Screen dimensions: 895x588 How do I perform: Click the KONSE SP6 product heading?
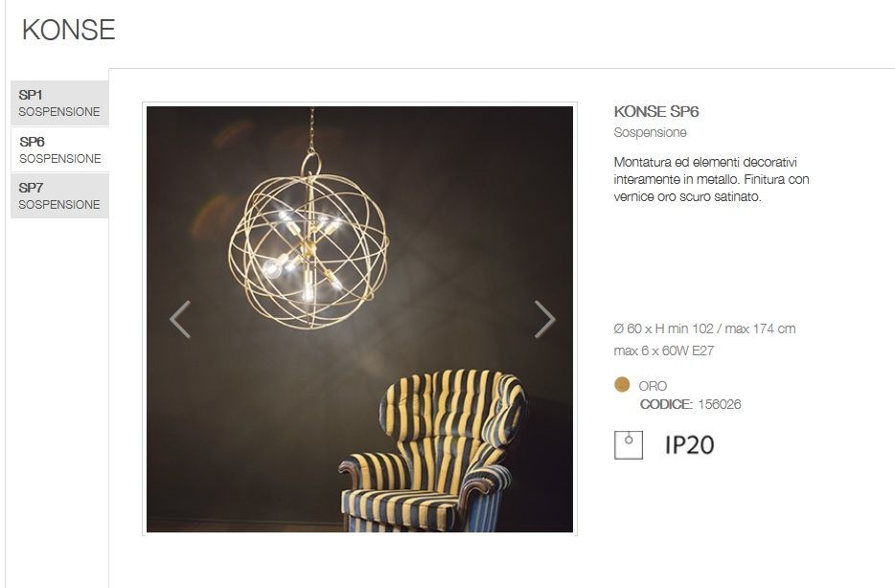click(x=656, y=111)
